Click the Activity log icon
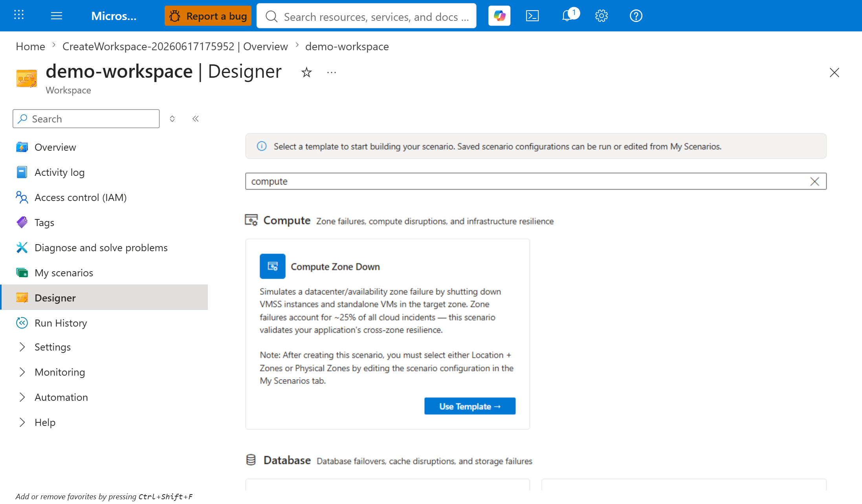 point(22,172)
